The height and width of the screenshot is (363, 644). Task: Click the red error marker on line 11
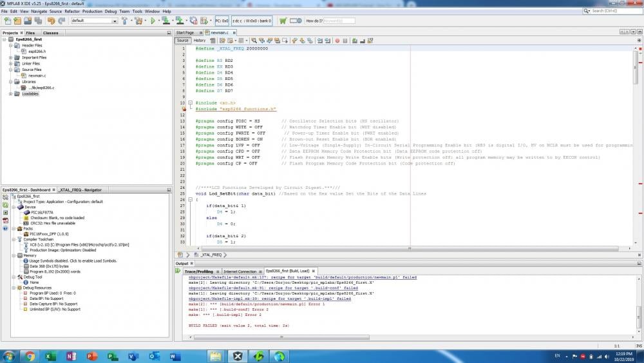pos(184,109)
